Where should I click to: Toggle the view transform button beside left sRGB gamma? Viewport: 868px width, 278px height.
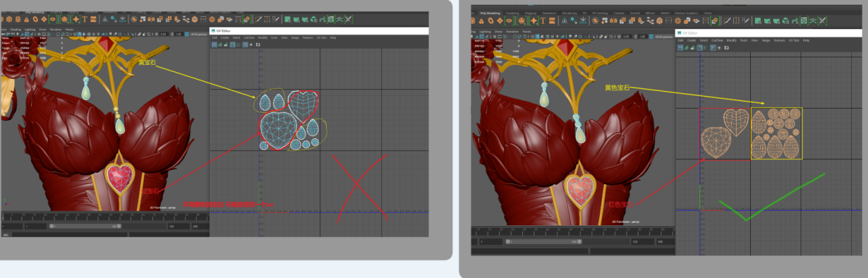coord(185,34)
